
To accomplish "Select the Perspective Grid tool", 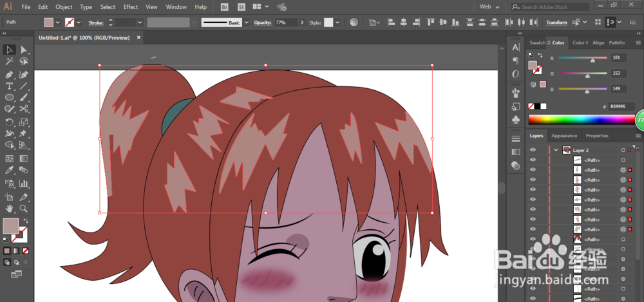I will coord(24,145).
